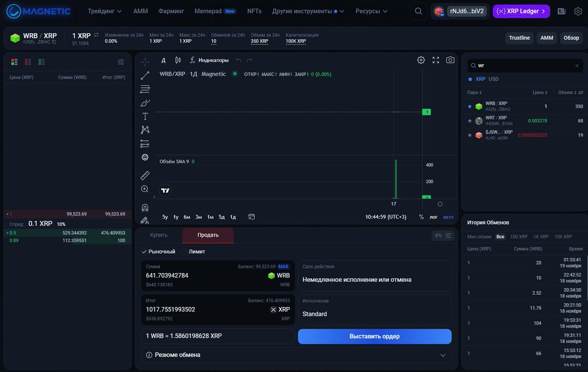The width and height of the screenshot is (588, 372).
Task: Open order book display settings
Action: [x=121, y=62]
